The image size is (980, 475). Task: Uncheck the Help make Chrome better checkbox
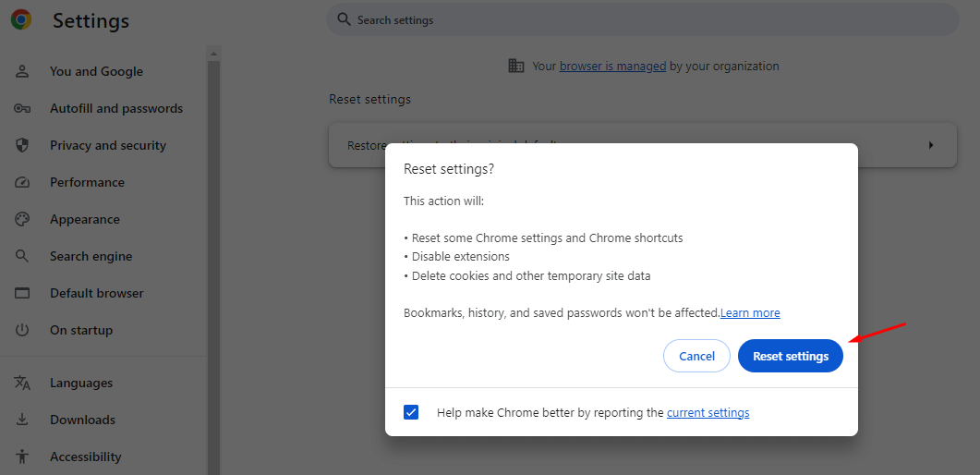coord(412,412)
